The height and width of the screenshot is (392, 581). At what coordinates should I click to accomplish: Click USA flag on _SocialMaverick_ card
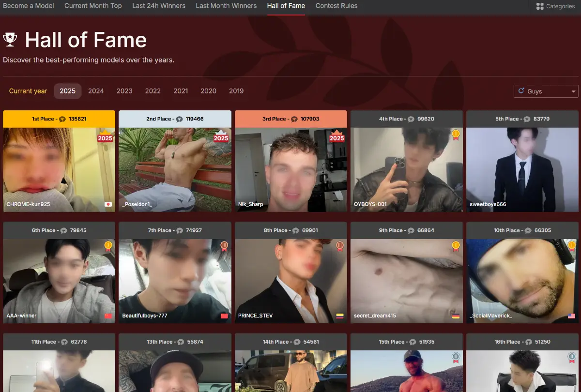point(572,316)
